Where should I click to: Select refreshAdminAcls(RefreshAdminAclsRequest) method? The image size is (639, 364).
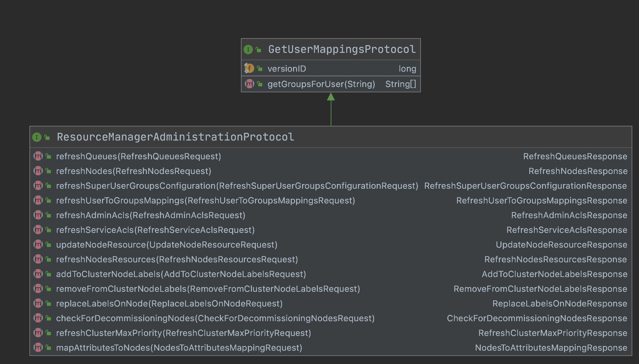151,215
